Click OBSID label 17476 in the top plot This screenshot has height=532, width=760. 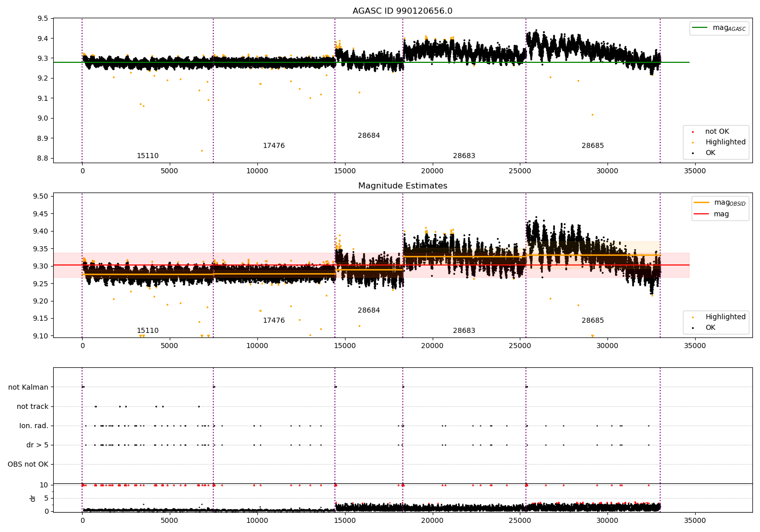coord(274,146)
